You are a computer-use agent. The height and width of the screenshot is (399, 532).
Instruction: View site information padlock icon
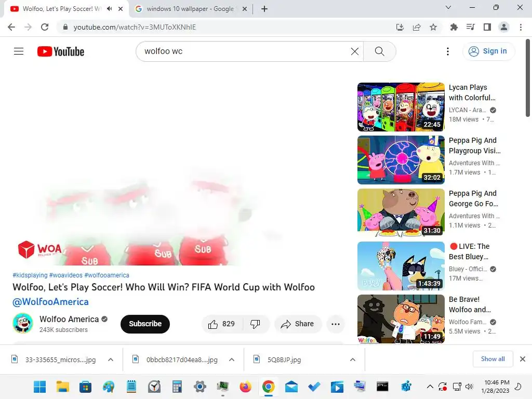(x=65, y=27)
